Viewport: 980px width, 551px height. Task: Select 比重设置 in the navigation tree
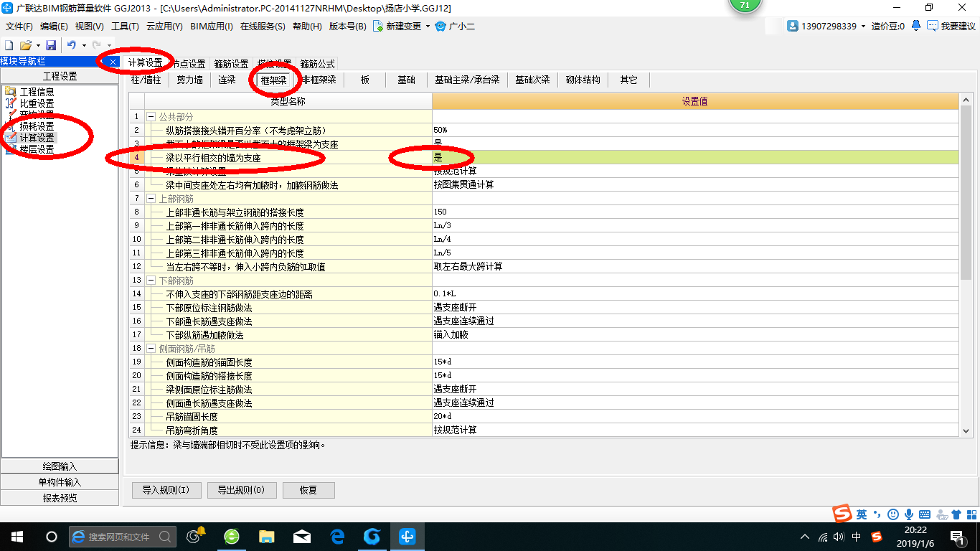(x=37, y=103)
